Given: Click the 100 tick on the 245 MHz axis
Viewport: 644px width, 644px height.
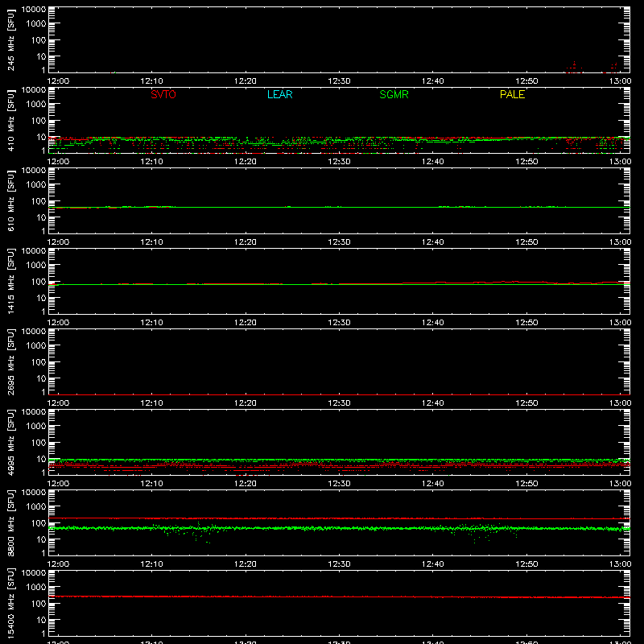Looking at the screenshot, I should [38, 40].
